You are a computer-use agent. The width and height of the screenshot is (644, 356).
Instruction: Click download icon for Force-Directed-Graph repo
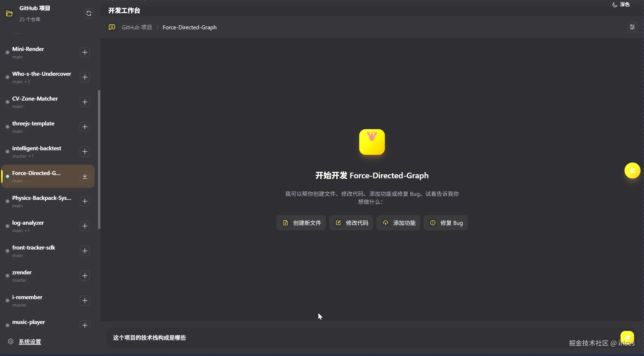(x=85, y=176)
